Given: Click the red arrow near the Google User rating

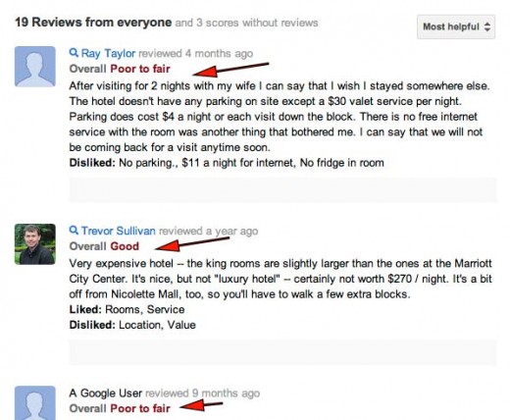Looking at the screenshot, I should coord(201,406).
